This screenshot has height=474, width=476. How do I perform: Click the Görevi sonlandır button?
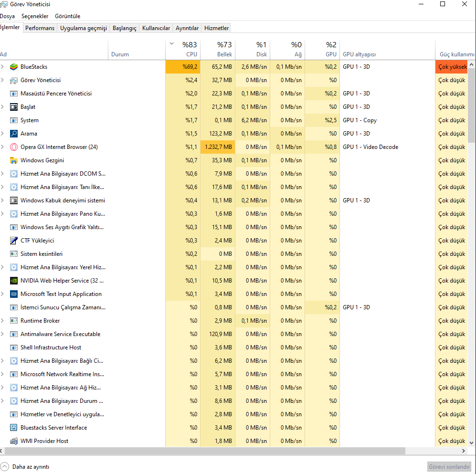449,467
